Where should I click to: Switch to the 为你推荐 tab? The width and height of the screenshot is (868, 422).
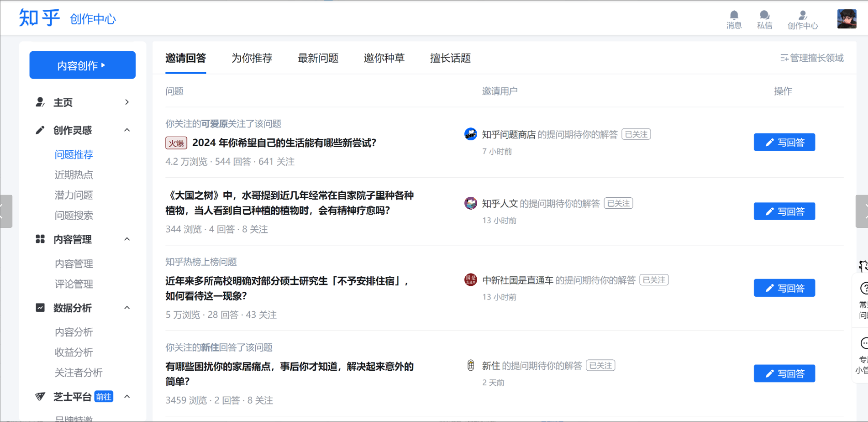tap(252, 58)
